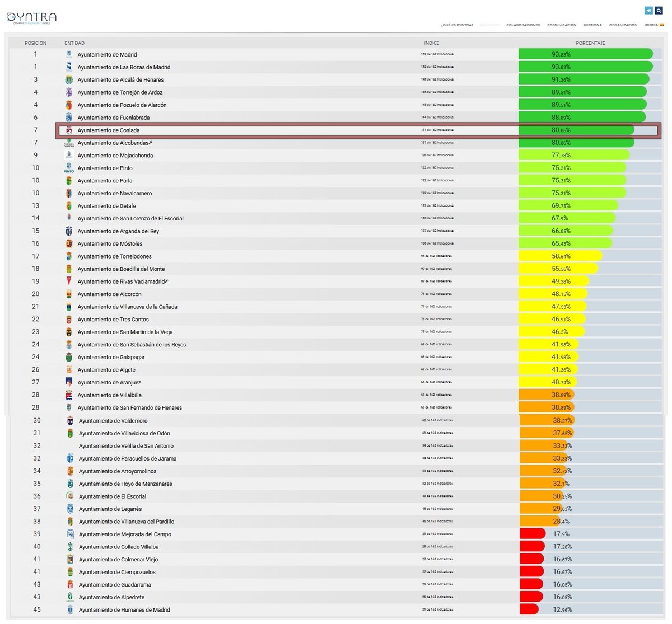Click the Colmenar Viejo crest icon
The height and width of the screenshot is (624, 672).
pos(70,559)
